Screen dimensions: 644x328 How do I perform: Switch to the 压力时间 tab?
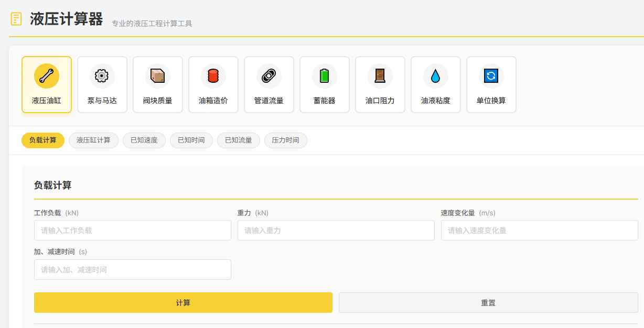(x=286, y=140)
